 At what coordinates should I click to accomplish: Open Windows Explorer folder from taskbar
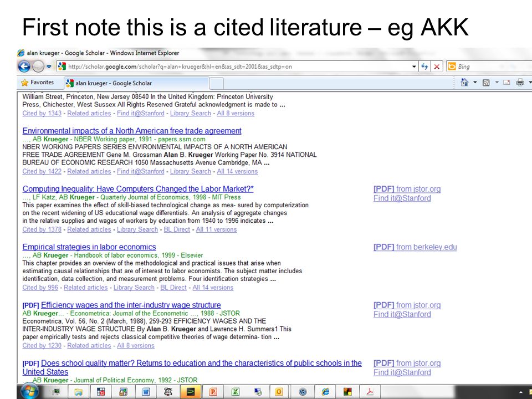(x=78, y=392)
